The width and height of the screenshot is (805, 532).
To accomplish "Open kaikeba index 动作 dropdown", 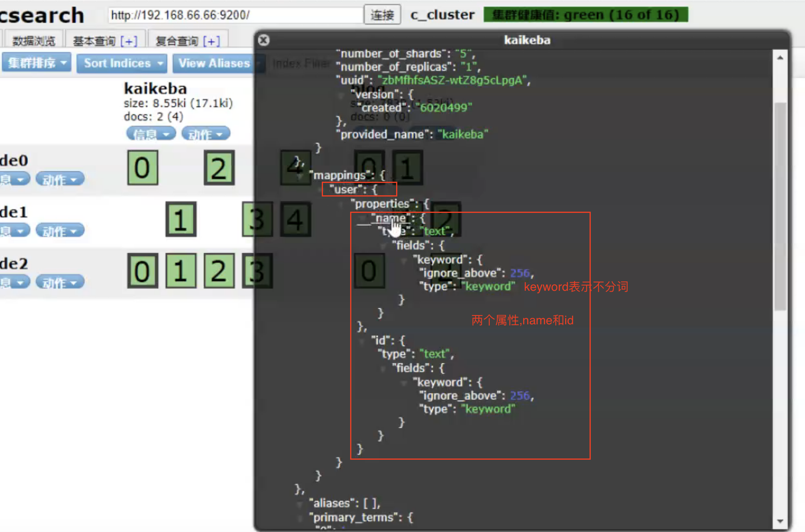I will coord(206,134).
